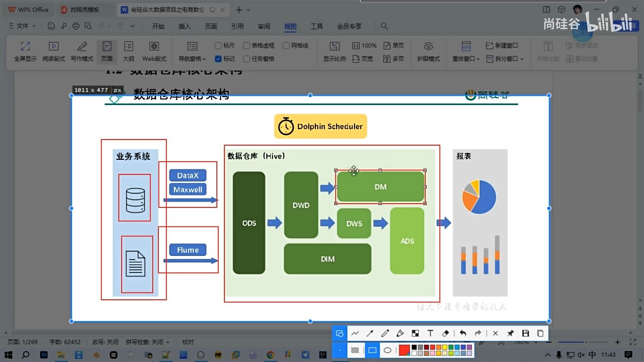Switch to outline view
Screen dimensions: 644x362
pos(129,52)
